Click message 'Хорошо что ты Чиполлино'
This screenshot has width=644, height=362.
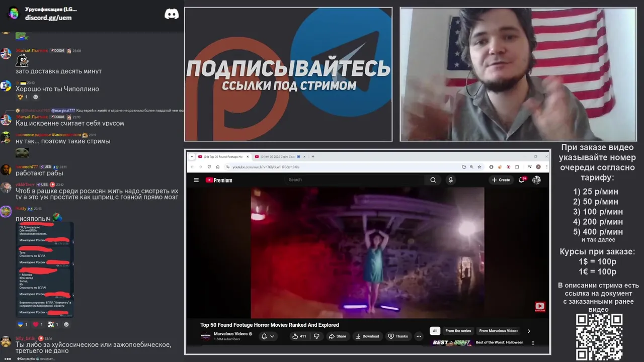coord(57,89)
